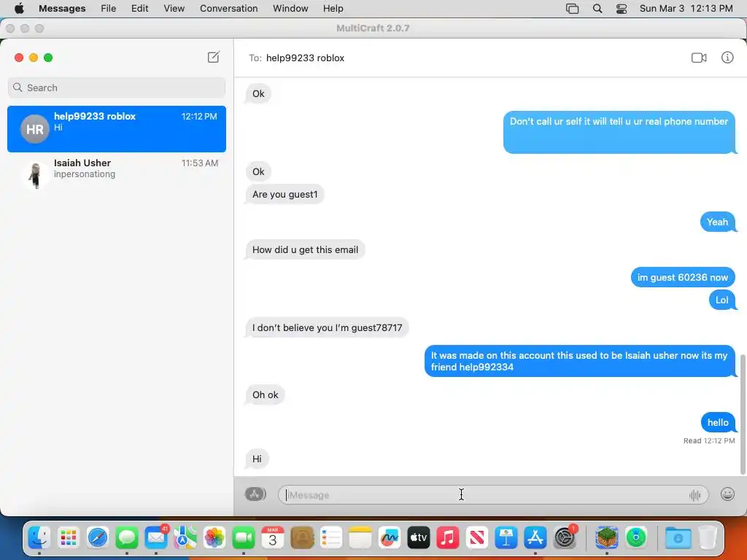Image resolution: width=747 pixels, height=560 pixels.
Task: Open Spotlight search in menu bar
Action: click(x=597, y=9)
